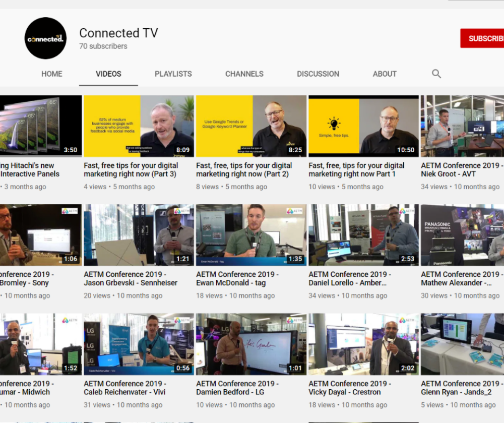Open the Mathew Alexander video title
This screenshot has width=504, height=423.
(x=462, y=279)
